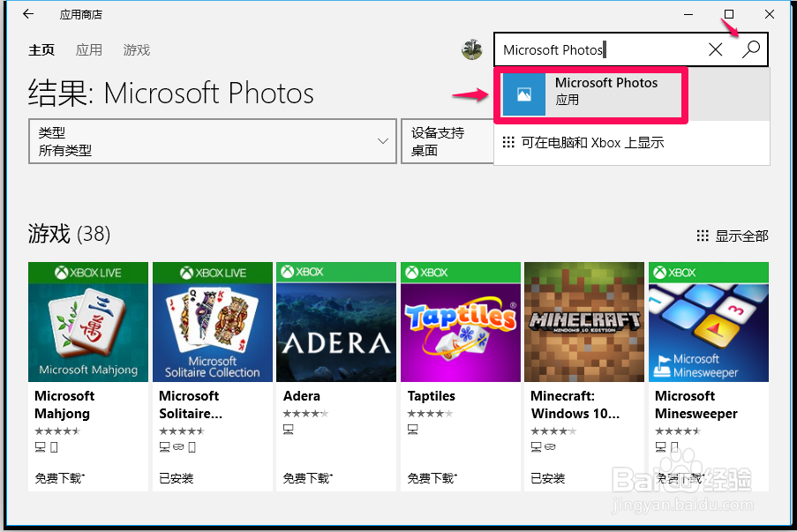Click the grid icon beside 显示全部
This screenshot has width=797, height=532.
703,236
